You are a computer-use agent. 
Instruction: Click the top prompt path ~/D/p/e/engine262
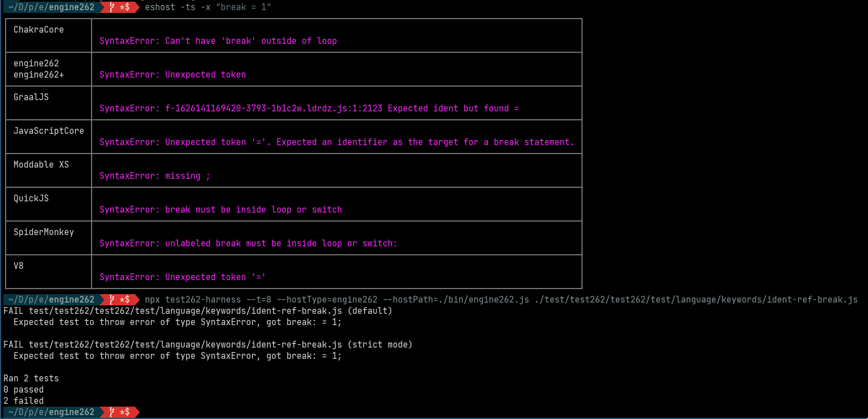coord(51,7)
